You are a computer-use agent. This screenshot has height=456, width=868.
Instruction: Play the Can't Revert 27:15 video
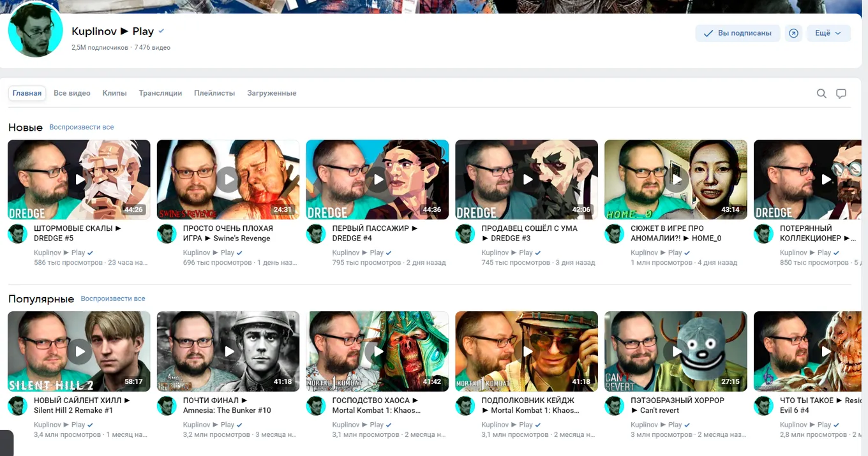676,351
